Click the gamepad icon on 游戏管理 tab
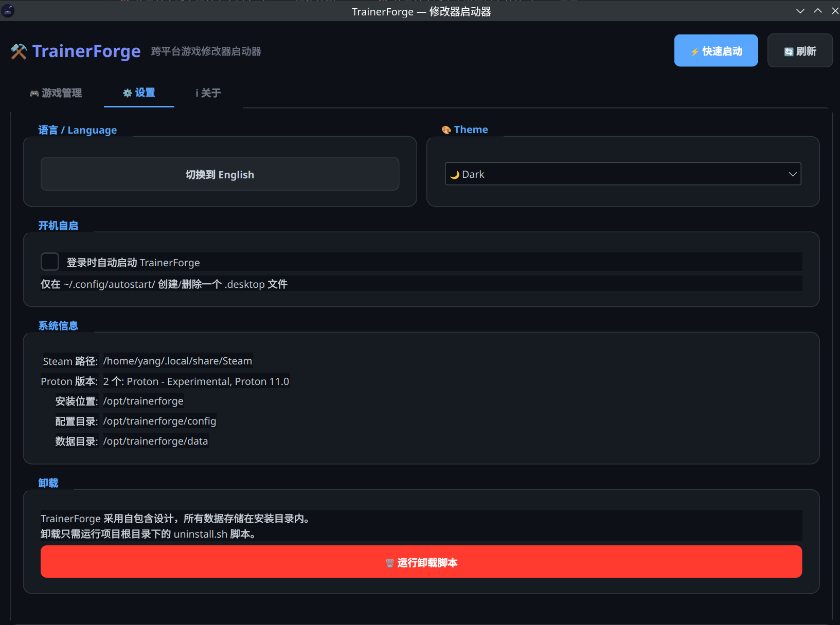Screen dimensions: 840x625 (x=34, y=94)
